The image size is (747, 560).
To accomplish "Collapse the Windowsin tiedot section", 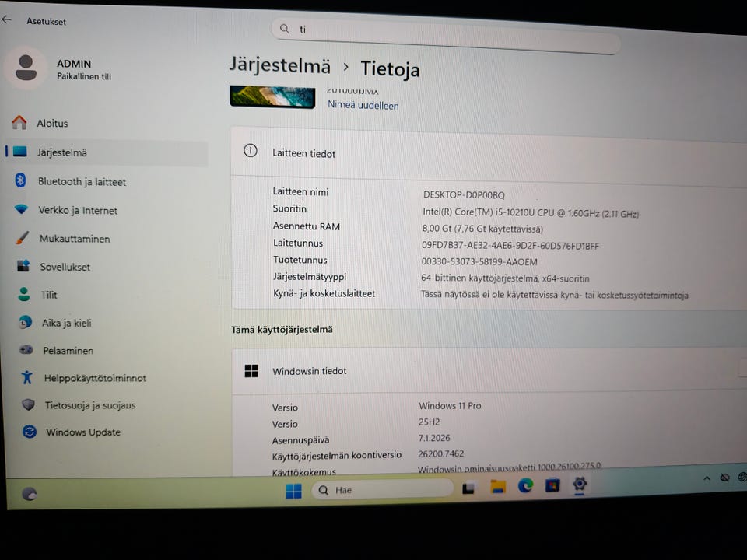I will [x=489, y=372].
